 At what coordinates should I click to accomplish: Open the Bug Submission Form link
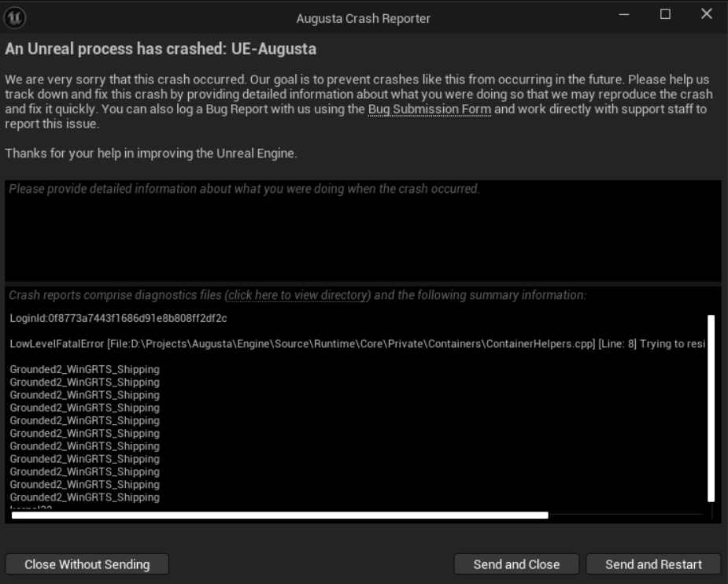pyautogui.click(x=430, y=109)
